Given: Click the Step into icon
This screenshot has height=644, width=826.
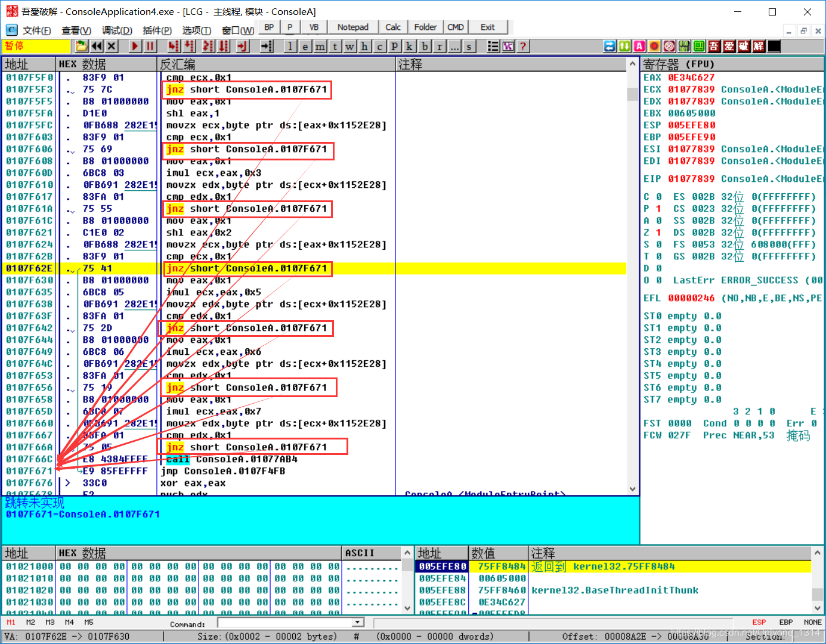Looking at the screenshot, I should (x=174, y=46).
